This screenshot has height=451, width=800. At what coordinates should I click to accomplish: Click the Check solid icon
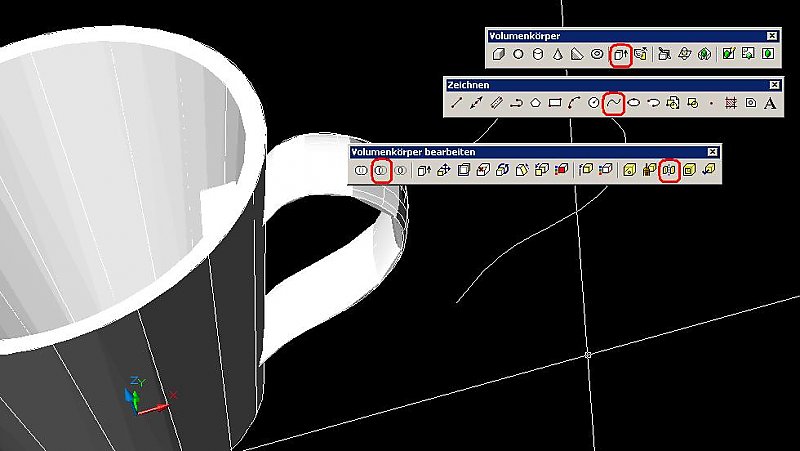pos(709,170)
